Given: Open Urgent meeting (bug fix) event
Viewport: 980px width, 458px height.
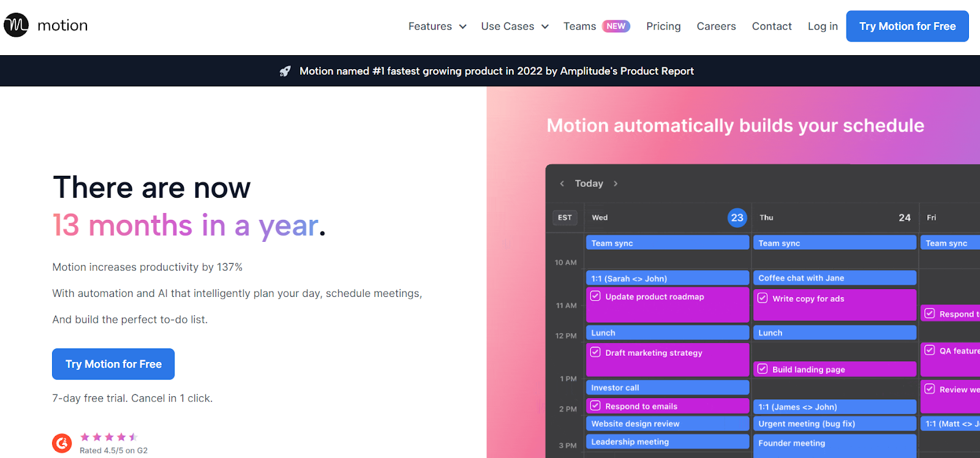Looking at the screenshot, I should click(835, 424).
